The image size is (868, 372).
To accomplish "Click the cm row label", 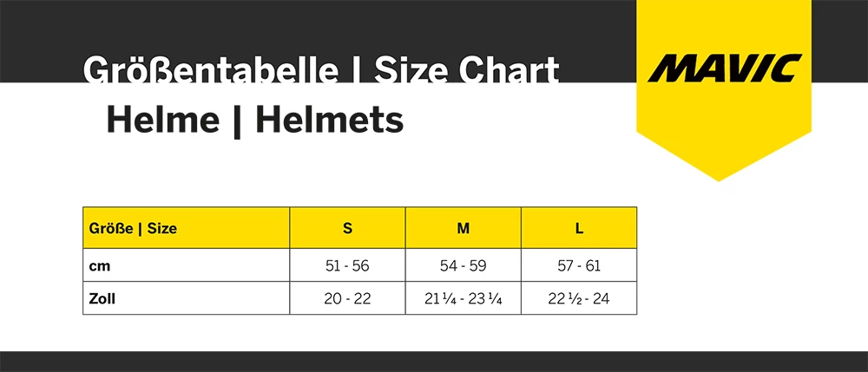I will (x=99, y=266).
